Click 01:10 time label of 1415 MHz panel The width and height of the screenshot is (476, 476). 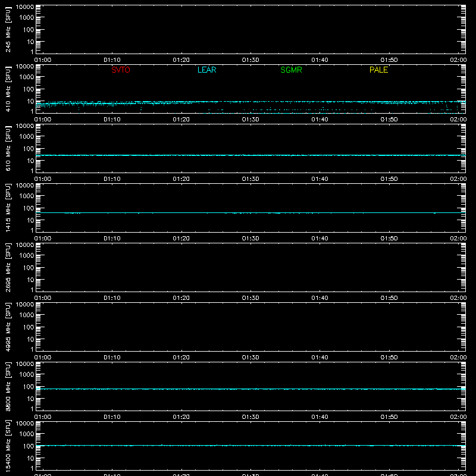112,239
